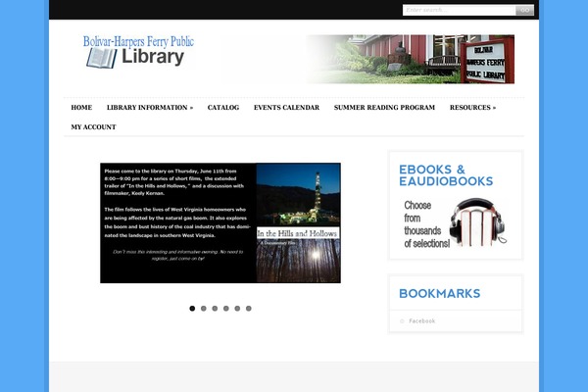This screenshot has height=392, width=588.
Task: Select the second slideshow dot
Action: (204, 309)
